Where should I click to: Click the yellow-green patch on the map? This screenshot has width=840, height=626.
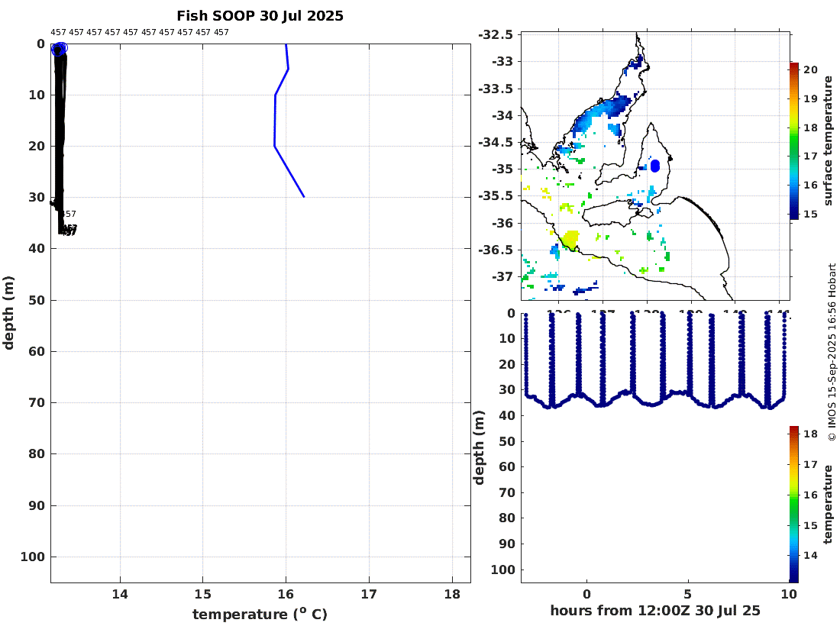[570, 240]
